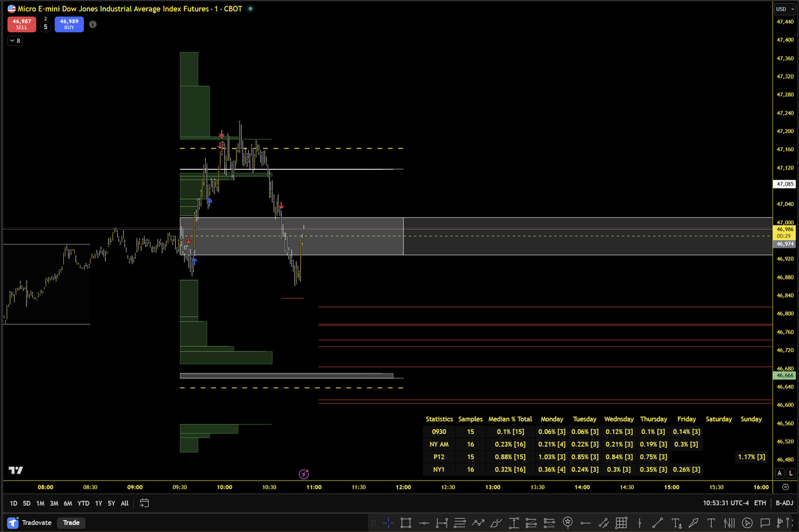Select the vertical line drawing tool
This screenshot has height=532, width=799.
coord(641,523)
